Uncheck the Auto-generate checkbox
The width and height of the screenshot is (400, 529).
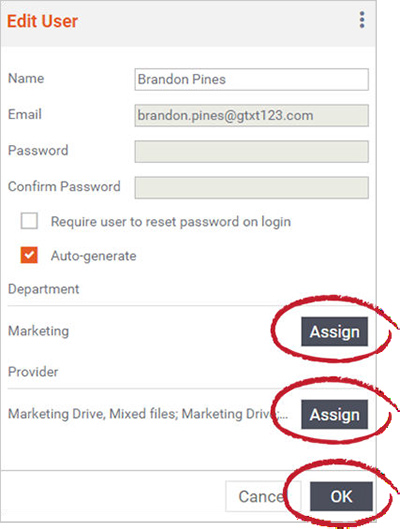(29, 255)
